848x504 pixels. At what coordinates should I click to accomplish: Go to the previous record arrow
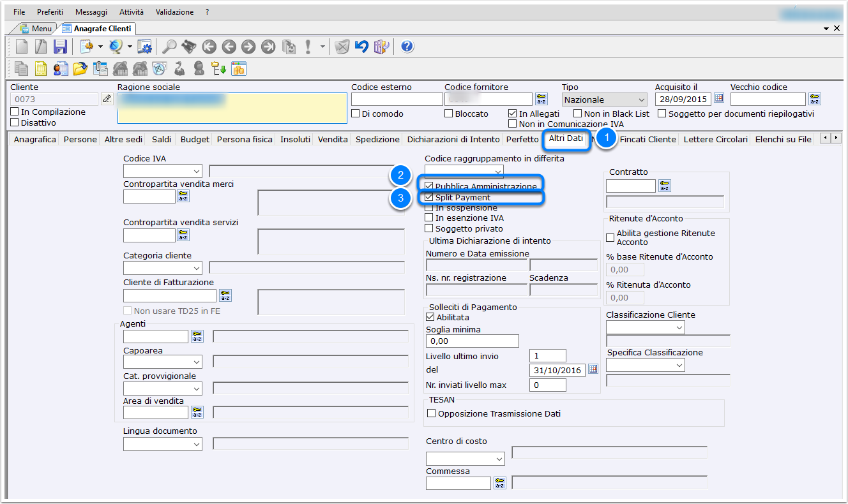pyautogui.click(x=229, y=46)
